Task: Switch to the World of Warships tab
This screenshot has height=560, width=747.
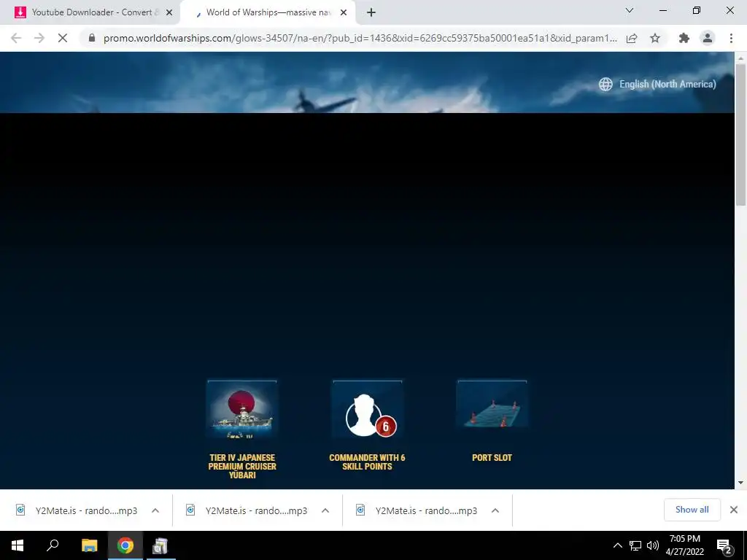Action: 267,12
